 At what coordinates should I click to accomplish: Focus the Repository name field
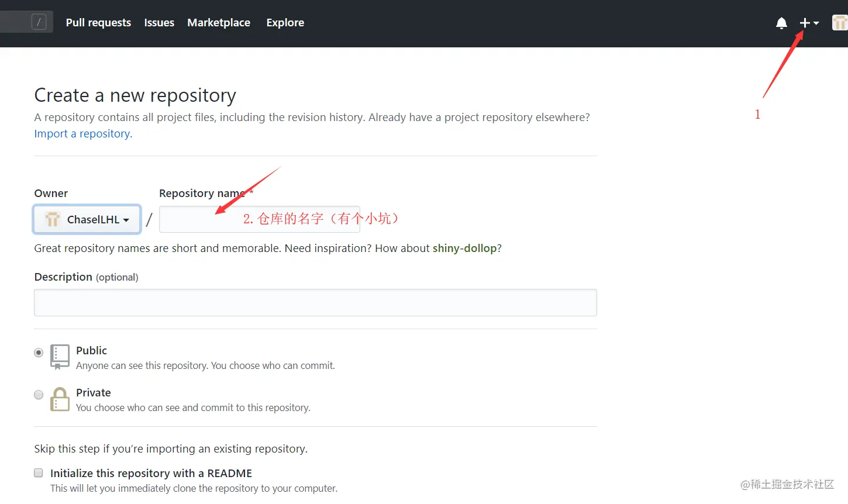259,219
